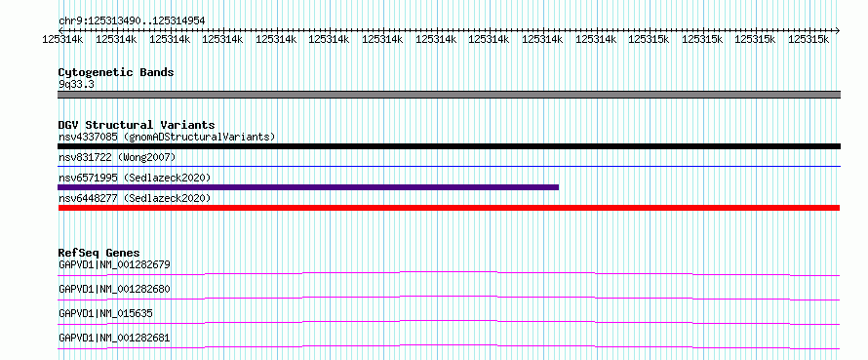Click the thin blue nsv831722 variant line
The image size is (868, 360).
(449, 166)
